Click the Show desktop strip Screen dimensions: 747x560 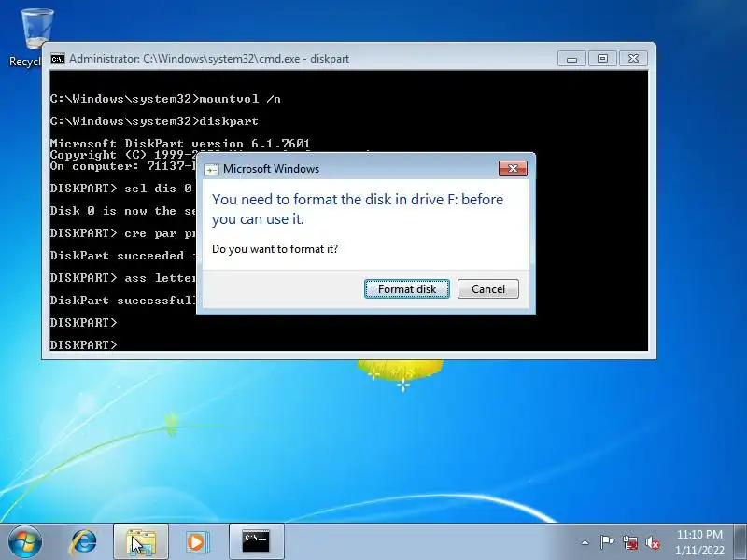740,542
